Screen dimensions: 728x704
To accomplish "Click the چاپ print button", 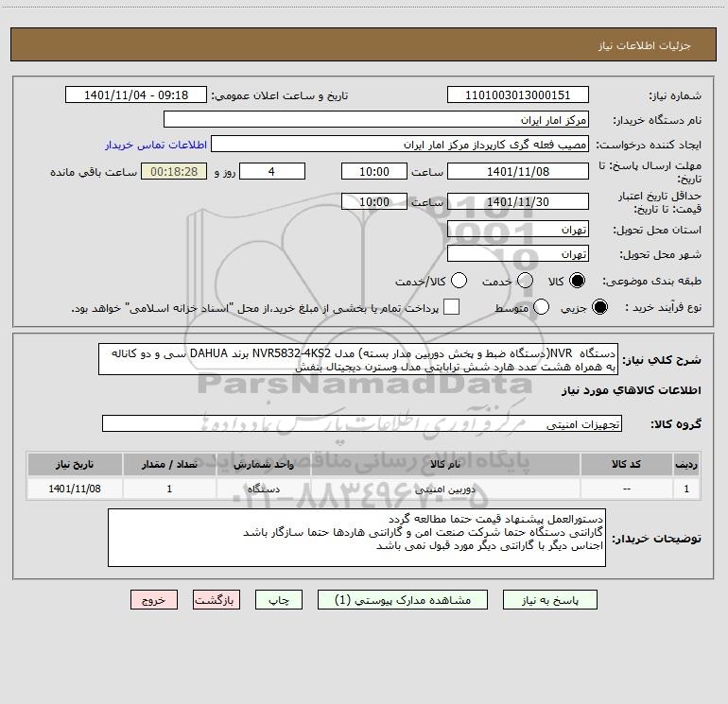I will [279, 600].
